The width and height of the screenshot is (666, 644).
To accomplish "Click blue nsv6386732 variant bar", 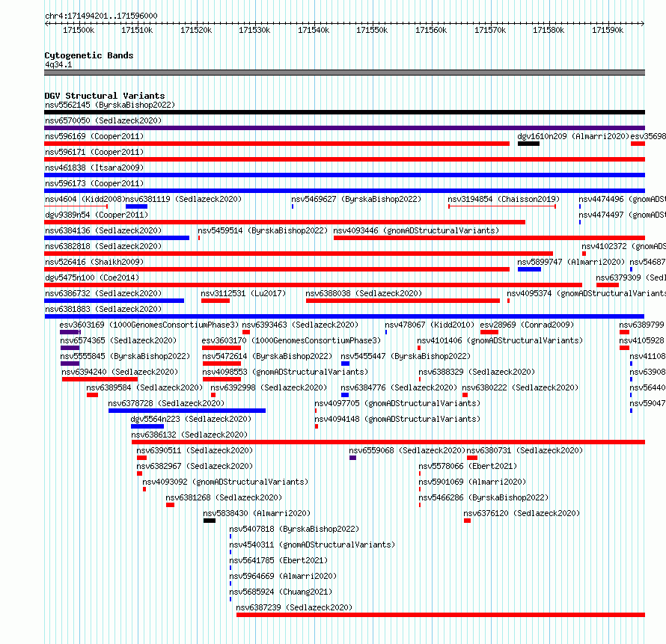I will tap(114, 301).
